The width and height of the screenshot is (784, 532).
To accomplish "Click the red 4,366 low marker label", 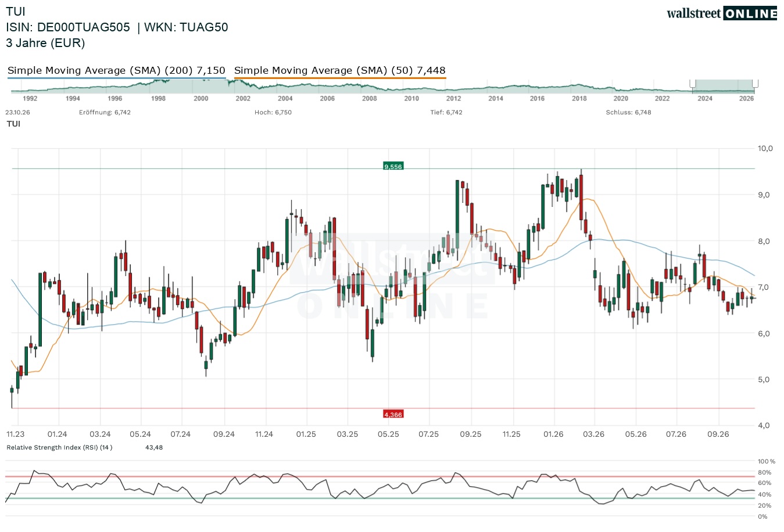I will [x=393, y=414].
